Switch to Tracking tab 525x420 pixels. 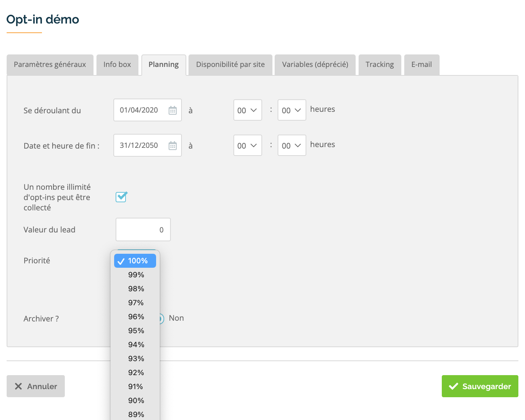pyautogui.click(x=380, y=65)
